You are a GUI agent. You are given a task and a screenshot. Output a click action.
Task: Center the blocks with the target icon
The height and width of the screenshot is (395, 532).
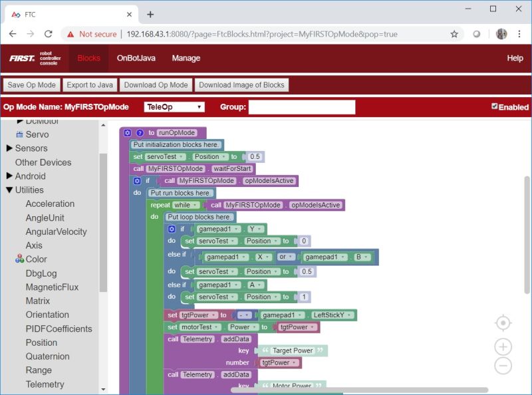point(503,322)
